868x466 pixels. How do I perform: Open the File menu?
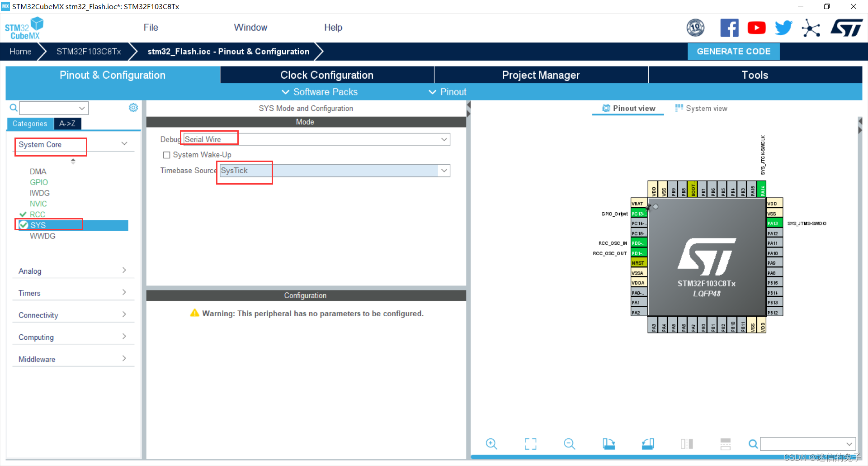click(151, 28)
